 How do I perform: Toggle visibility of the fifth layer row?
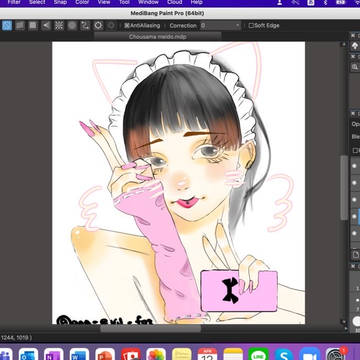point(354,233)
